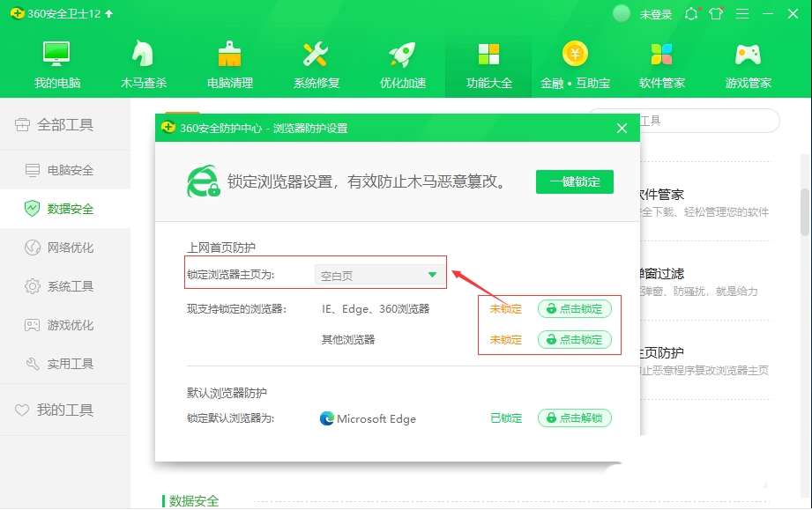The image size is (812, 510).
Task: Click the 默认浏览器防护 section label
Action: click(227, 393)
